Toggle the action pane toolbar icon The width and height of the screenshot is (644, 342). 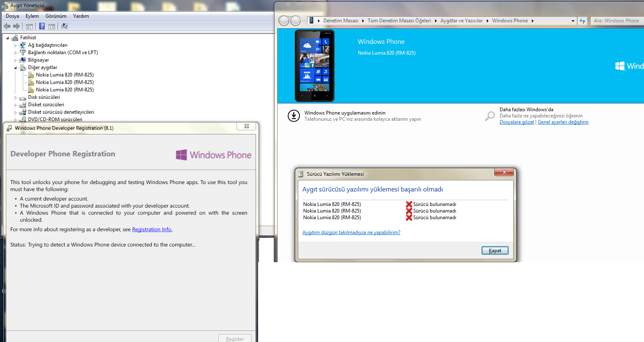pos(52,26)
